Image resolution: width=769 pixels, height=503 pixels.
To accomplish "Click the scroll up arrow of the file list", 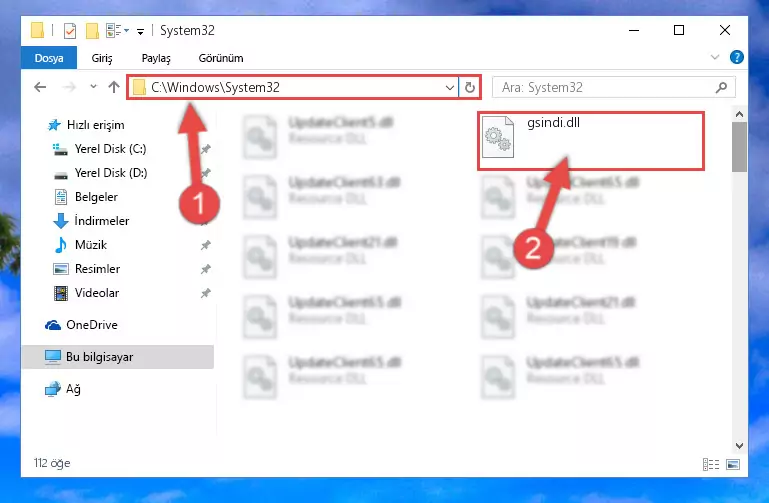I will point(739,114).
